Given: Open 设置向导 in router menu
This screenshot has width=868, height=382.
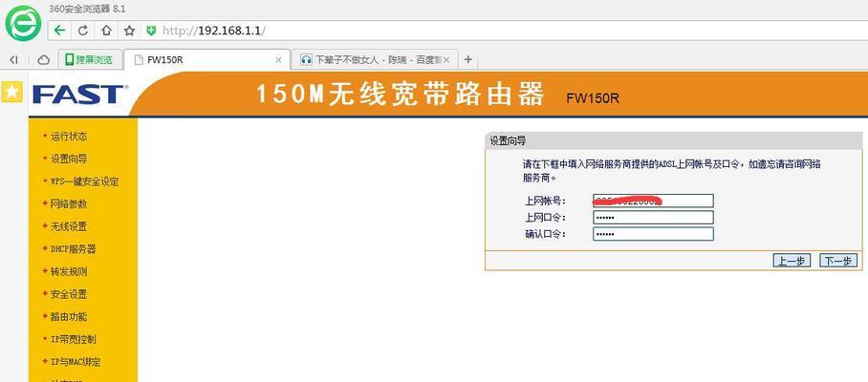Looking at the screenshot, I should [69, 159].
